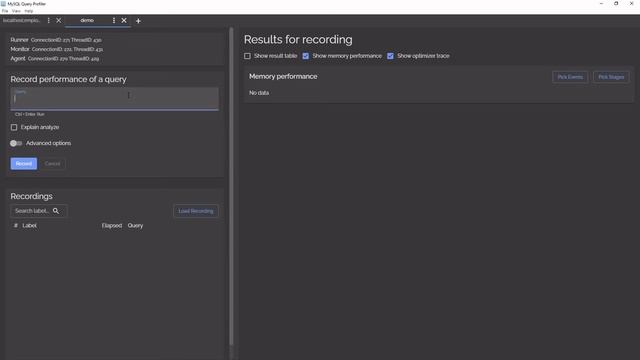Open the Help menu
640x360 pixels.
(29, 11)
